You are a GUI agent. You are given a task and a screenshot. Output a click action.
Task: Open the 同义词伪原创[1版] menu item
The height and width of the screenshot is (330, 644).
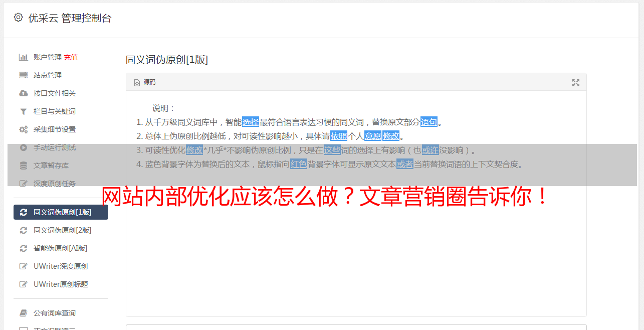pyautogui.click(x=61, y=212)
